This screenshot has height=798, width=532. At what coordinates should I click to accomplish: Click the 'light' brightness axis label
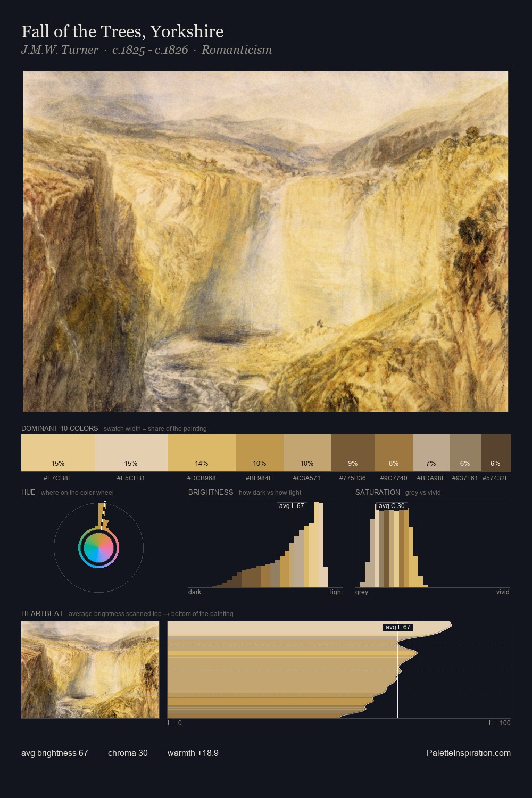coord(337,592)
